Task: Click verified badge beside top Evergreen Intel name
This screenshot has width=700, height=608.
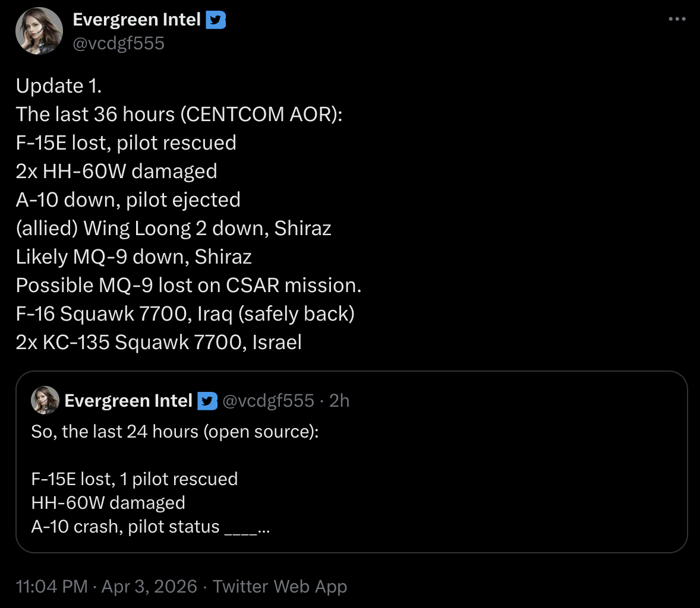Action: 215,20
